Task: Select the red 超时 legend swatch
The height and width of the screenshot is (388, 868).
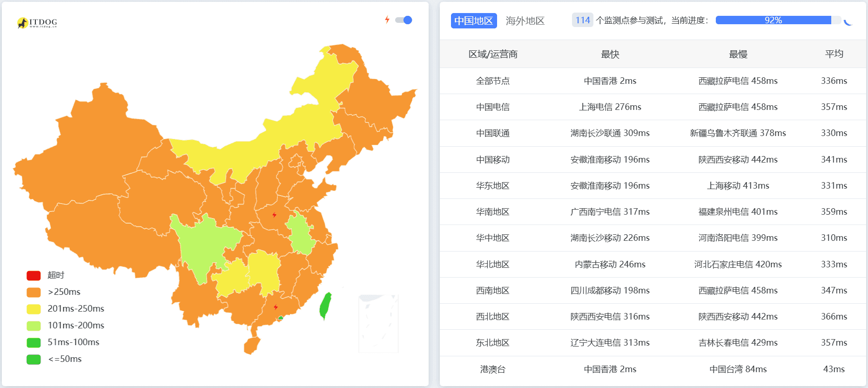Action: tap(34, 275)
